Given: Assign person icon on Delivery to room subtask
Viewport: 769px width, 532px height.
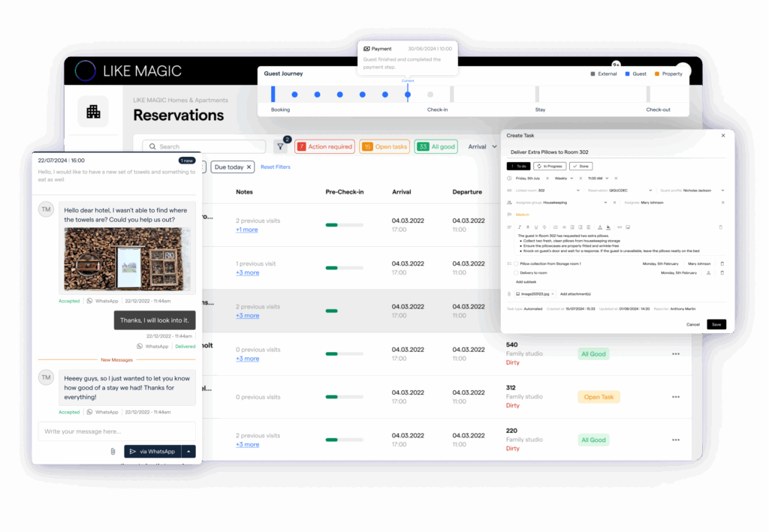Looking at the screenshot, I should coord(708,273).
